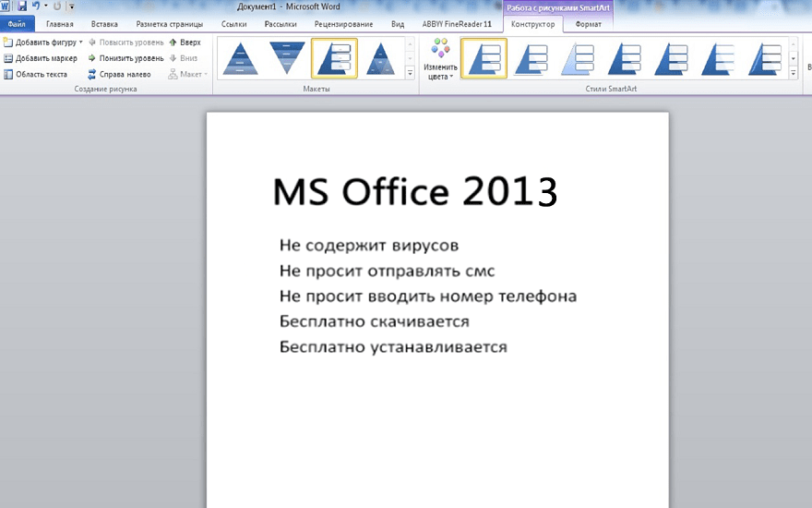Click Добавить маркер
Screen dimensions: 812x508
(41, 58)
